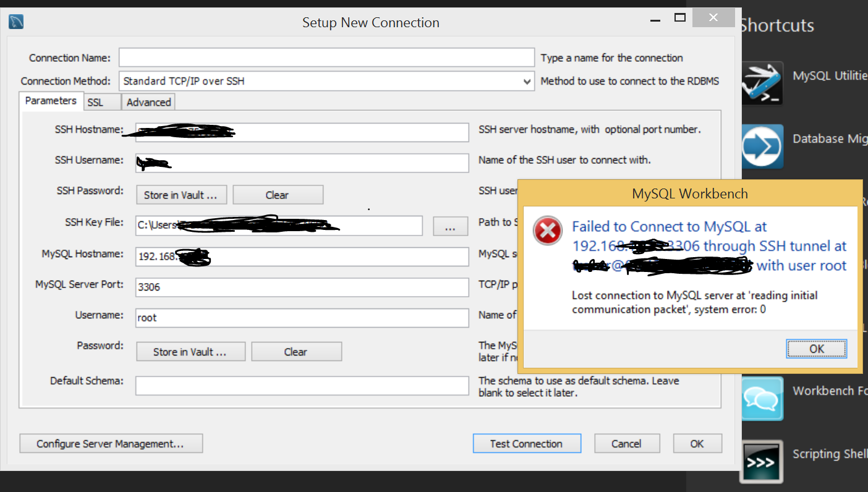This screenshot has height=492, width=868.
Task: Store the SSH password in vault
Action: click(181, 195)
